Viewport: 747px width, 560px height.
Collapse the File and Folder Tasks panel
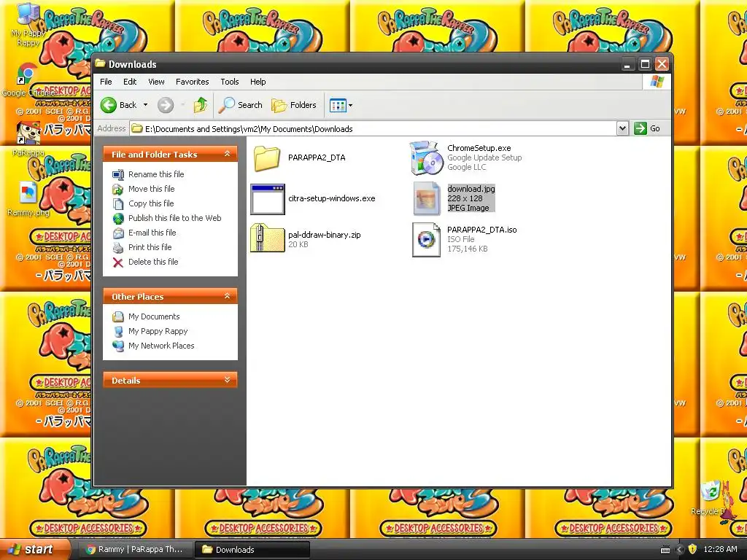click(228, 154)
